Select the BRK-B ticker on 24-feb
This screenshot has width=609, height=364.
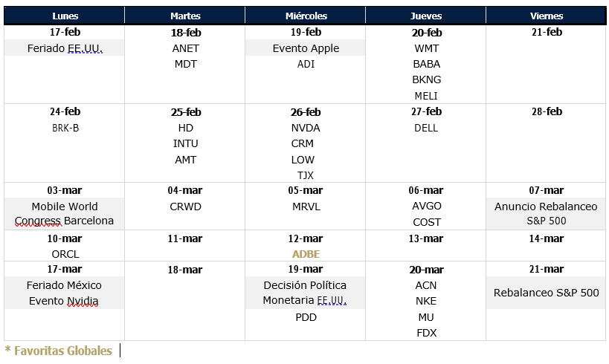tap(65, 128)
